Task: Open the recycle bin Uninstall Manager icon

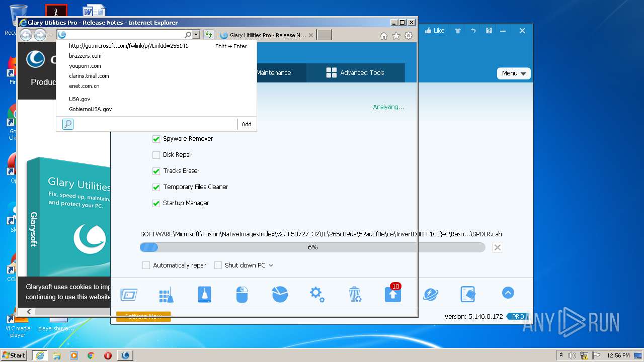Action: click(355, 294)
